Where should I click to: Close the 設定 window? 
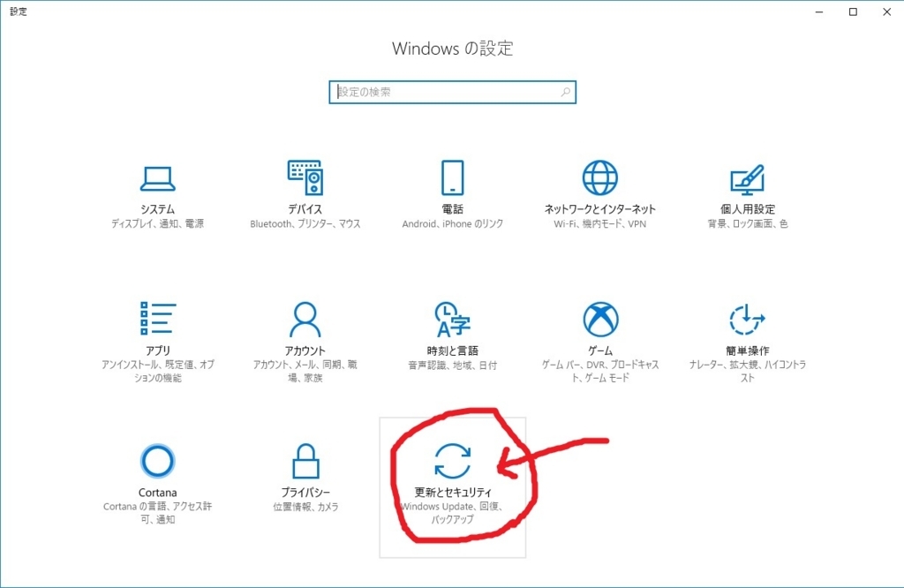coord(886,11)
